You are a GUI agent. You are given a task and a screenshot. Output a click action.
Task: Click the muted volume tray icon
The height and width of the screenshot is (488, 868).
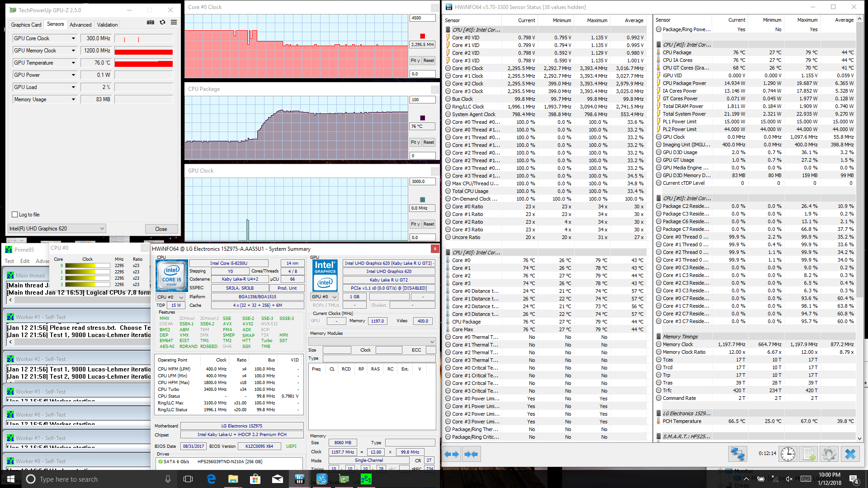[x=789, y=479]
